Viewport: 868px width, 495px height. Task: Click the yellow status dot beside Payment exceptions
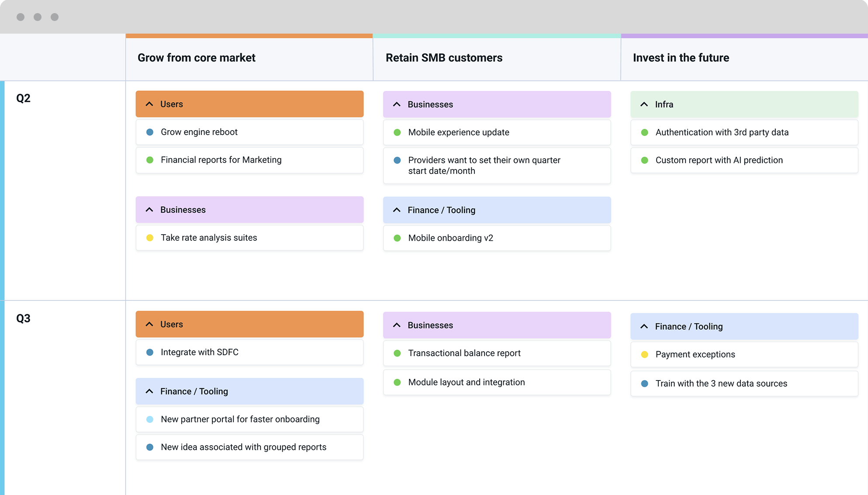[644, 354]
